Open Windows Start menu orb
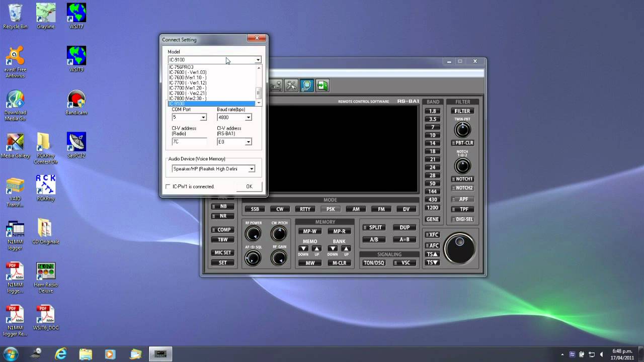This screenshot has height=362, width=644. coord(11,353)
